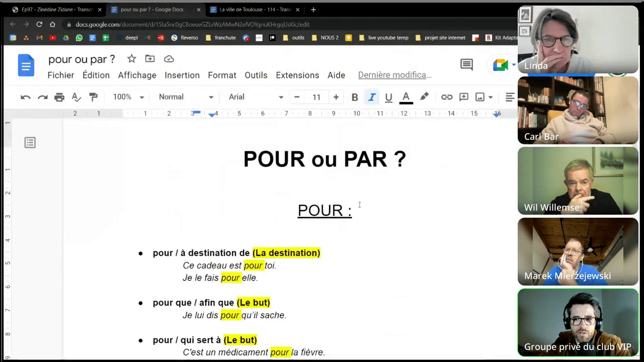644x362 pixels.
Task: Print the document
Action: 59,97
